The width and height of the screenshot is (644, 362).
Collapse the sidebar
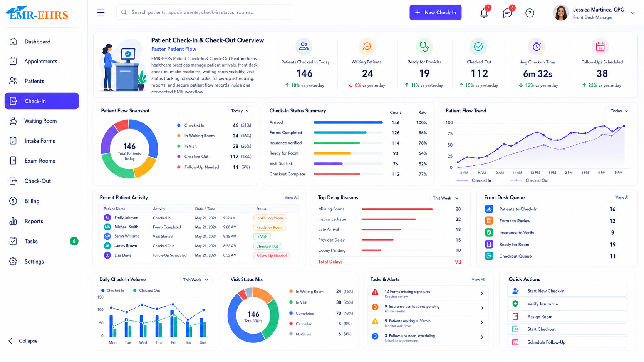[x=23, y=341]
